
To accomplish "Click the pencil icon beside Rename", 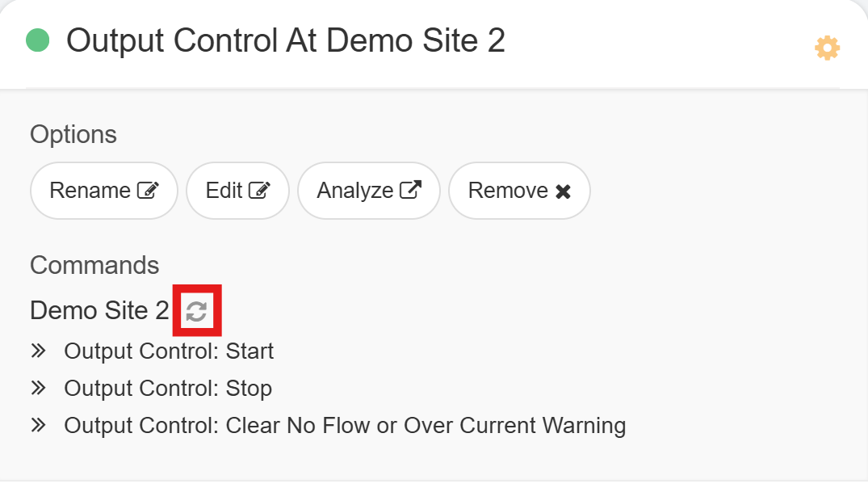I will [x=148, y=191].
